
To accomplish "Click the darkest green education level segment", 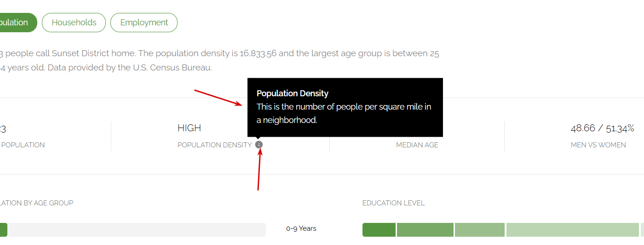I will tap(379, 229).
